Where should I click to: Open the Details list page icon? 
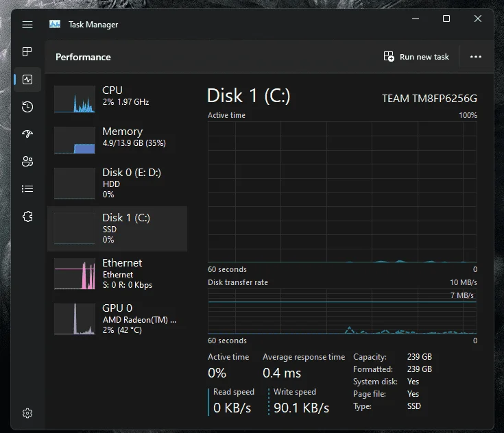click(x=27, y=188)
